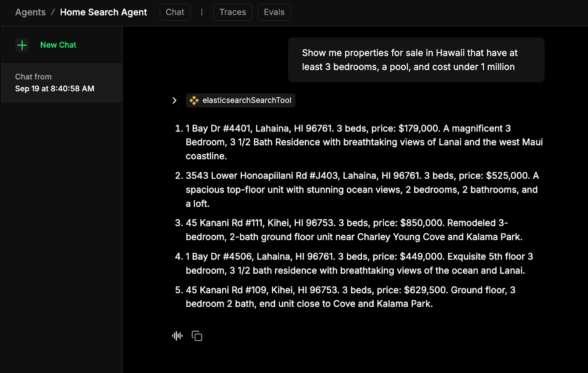
Task: Click the Home Search Agent title
Action: [103, 12]
